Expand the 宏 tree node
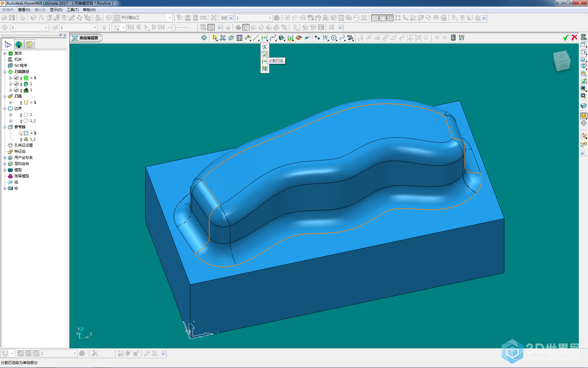The image size is (588, 368). click(5, 188)
